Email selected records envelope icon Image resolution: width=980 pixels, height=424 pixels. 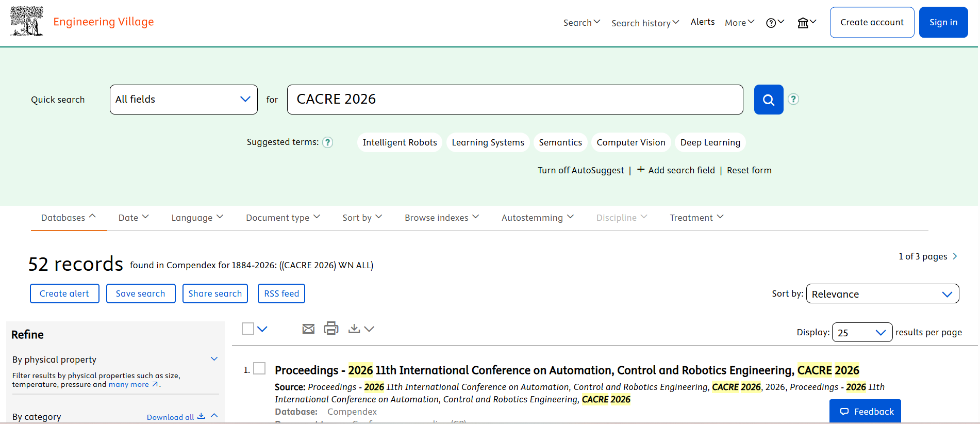tap(308, 329)
